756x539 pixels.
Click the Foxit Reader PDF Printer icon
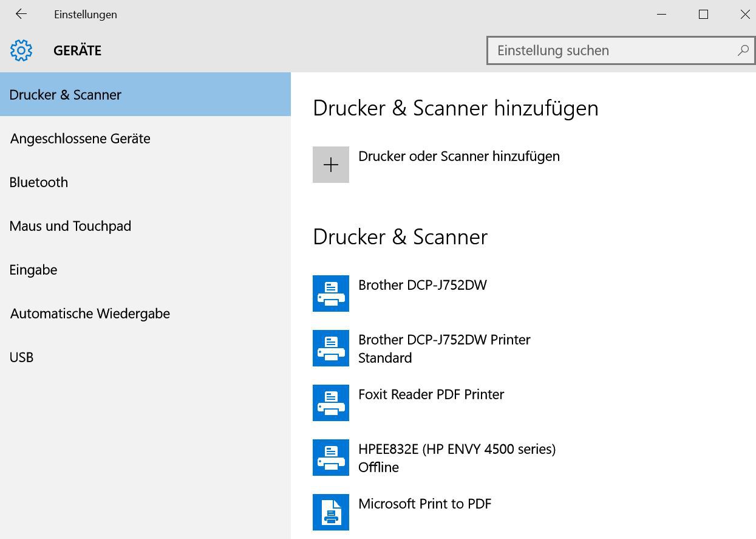pos(331,403)
